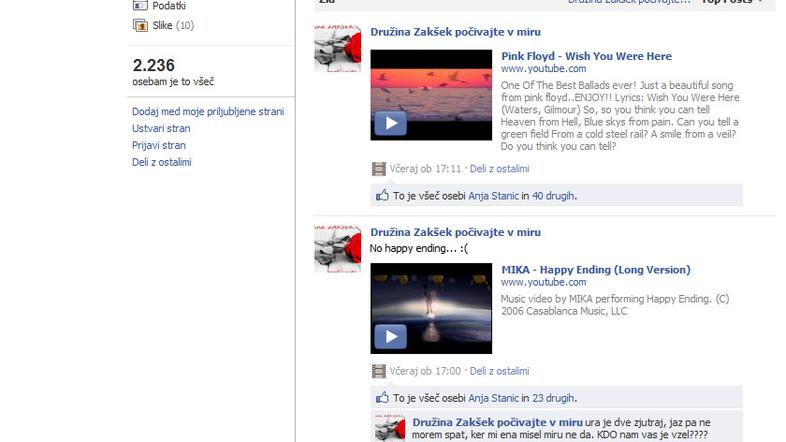The height and width of the screenshot is (442, 786).
Task: Add page via Dodaj med moje priljubljene strani
Action: (x=208, y=112)
